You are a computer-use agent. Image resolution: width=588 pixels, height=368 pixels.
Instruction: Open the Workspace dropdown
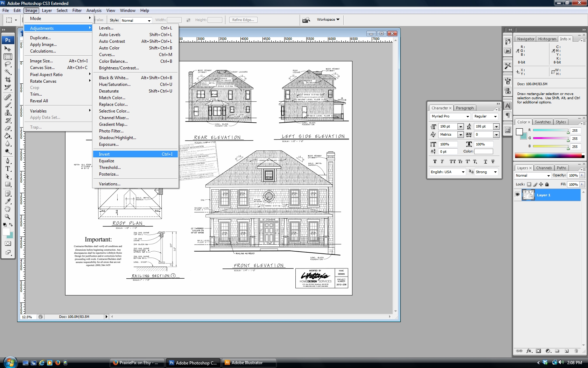click(328, 20)
